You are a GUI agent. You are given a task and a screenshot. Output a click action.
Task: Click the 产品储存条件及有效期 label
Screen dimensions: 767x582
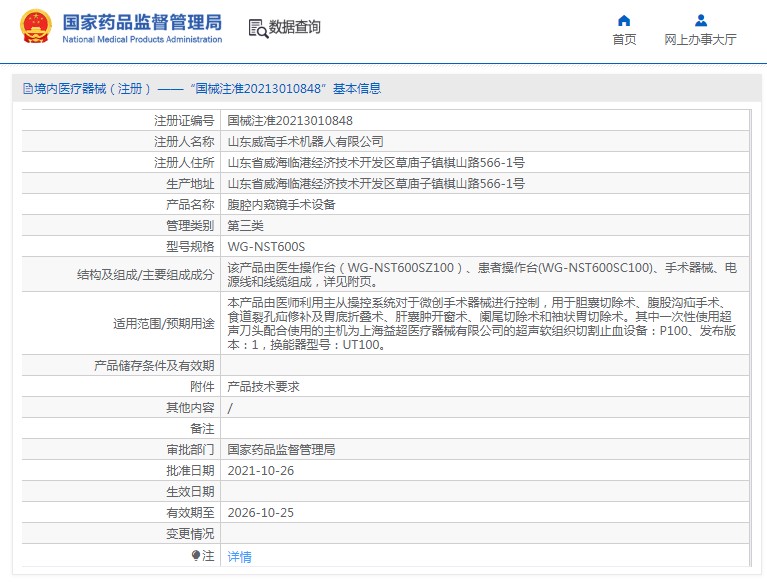(x=154, y=365)
